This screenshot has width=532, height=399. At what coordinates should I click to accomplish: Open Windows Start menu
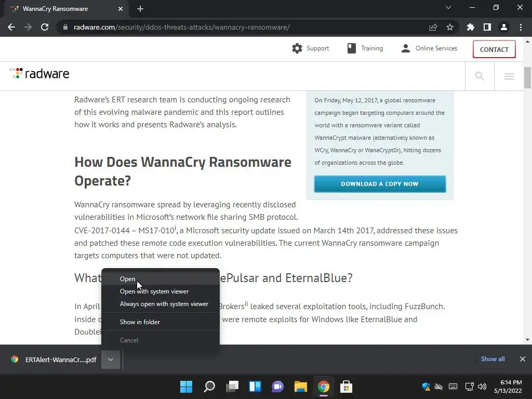click(186, 387)
